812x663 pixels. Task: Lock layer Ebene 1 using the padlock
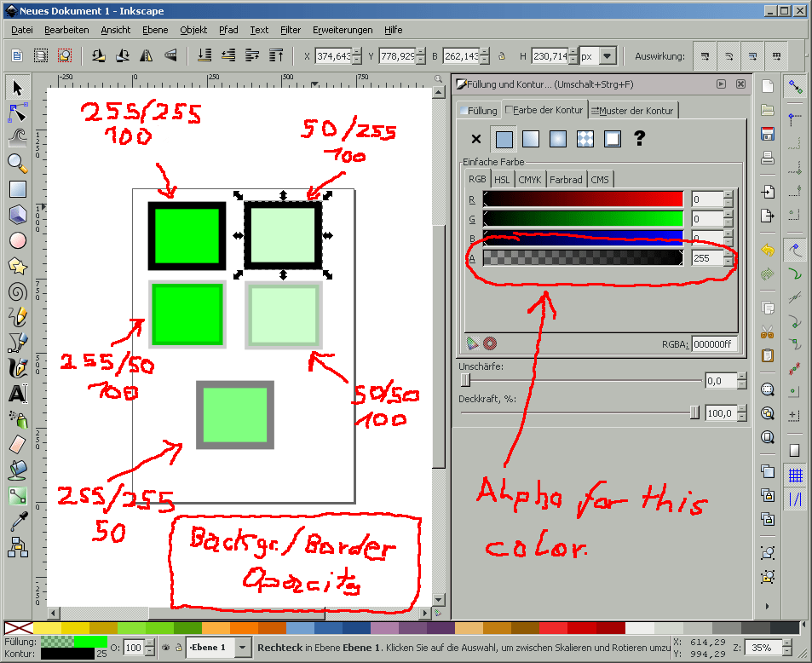pos(179,647)
